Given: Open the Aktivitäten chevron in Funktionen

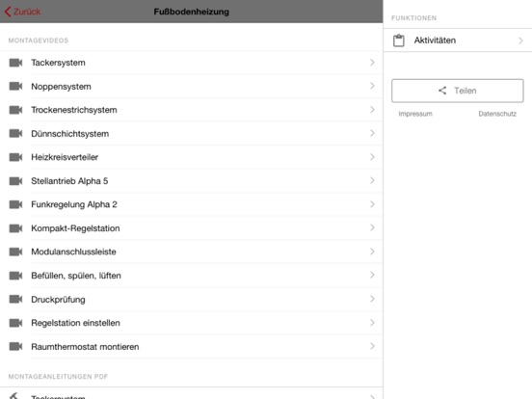Looking at the screenshot, I should [520, 40].
